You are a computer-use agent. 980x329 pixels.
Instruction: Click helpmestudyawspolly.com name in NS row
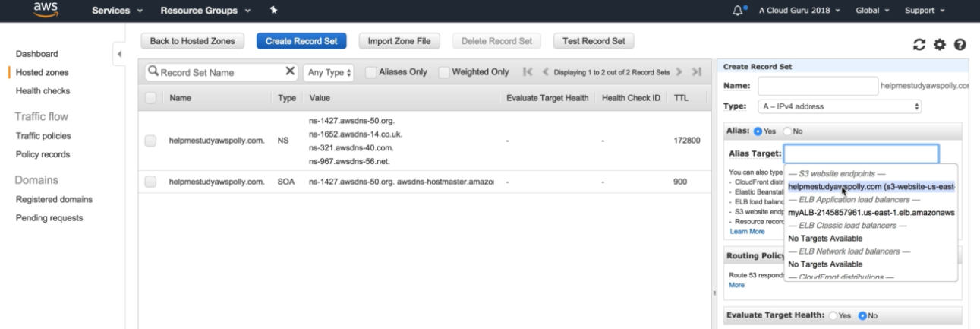pyautogui.click(x=216, y=141)
